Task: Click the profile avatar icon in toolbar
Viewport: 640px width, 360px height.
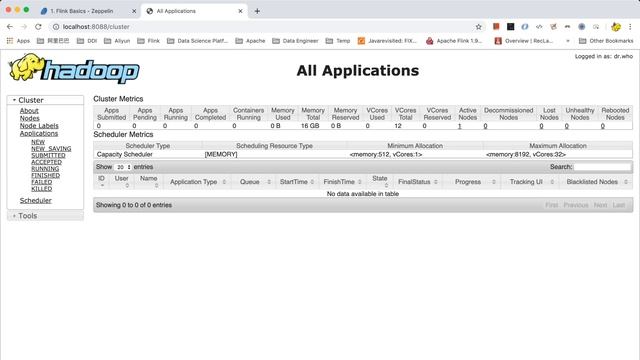Action: [x=616, y=27]
